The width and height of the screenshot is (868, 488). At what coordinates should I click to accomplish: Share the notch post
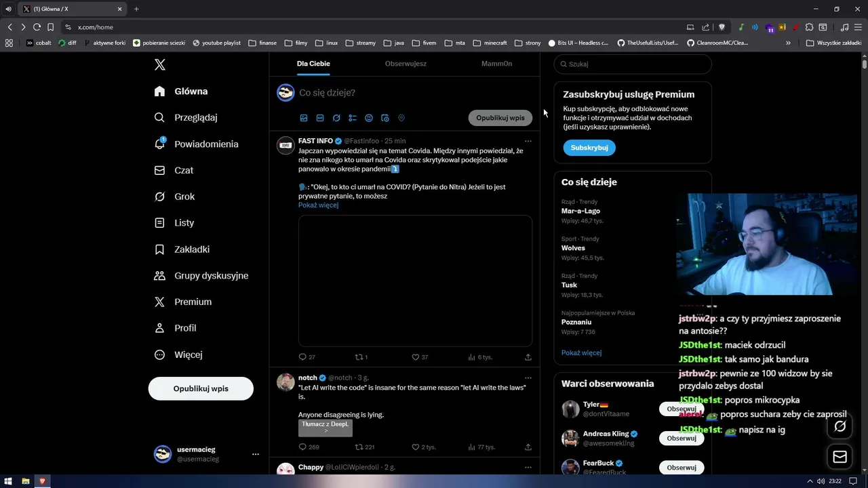(528, 447)
